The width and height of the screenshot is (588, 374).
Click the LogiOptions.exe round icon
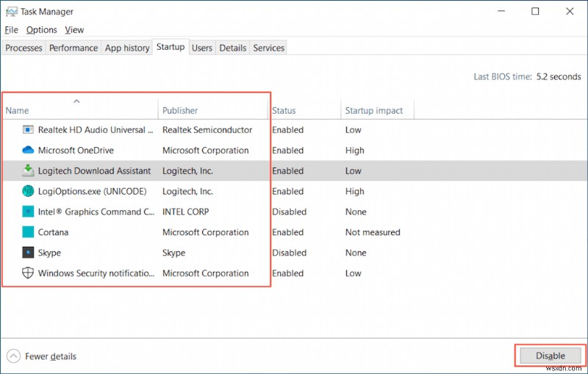pos(28,191)
